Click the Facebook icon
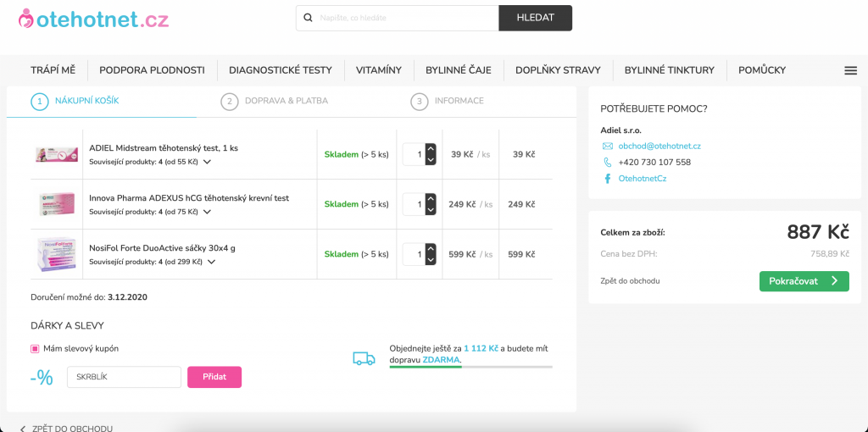This screenshot has height=432, width=868. coord(607,179)
